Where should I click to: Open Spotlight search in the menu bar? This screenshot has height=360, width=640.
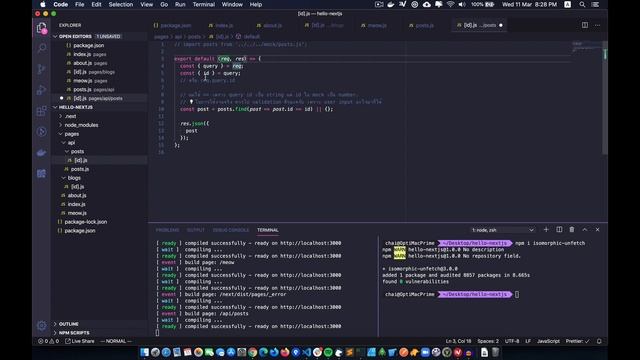point(582,4)
